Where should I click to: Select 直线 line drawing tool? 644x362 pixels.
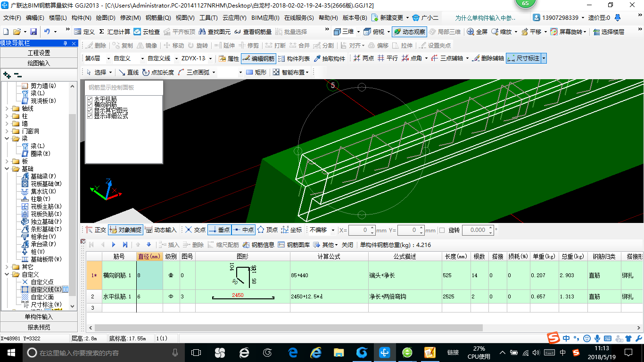pos(128,72)
